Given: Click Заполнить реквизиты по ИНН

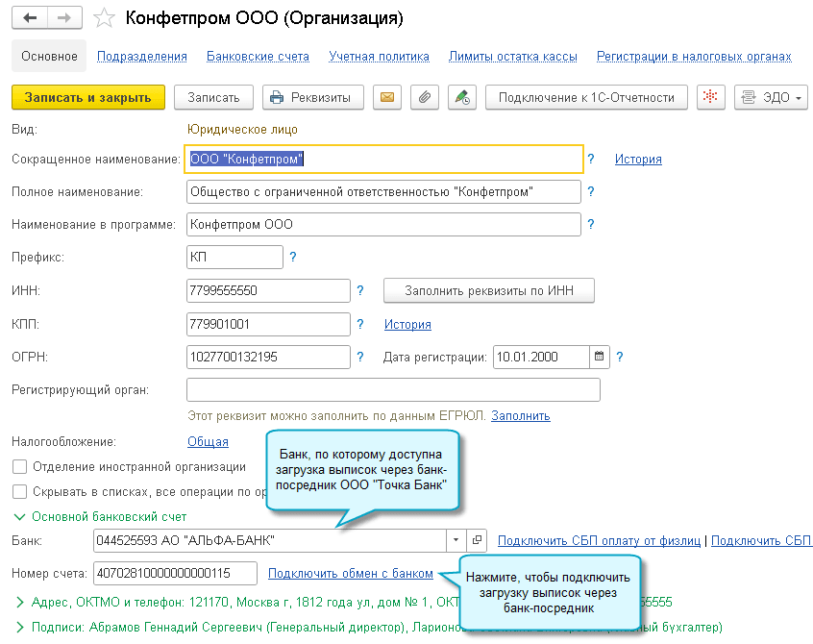Looking at the screenshot, I should click(x=489, y=290).
